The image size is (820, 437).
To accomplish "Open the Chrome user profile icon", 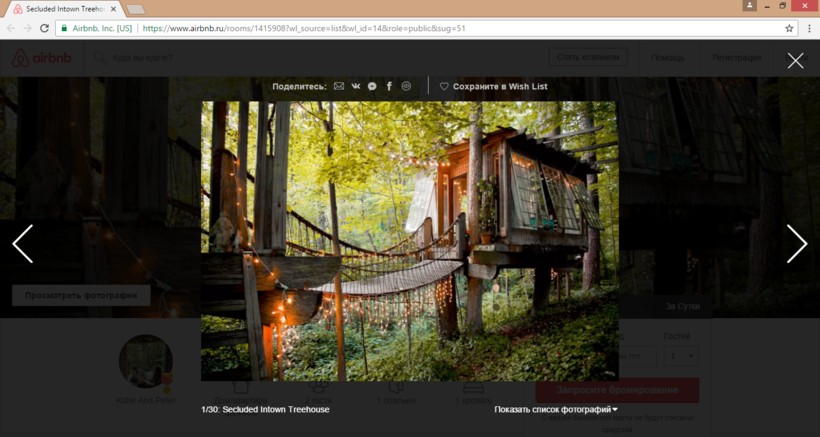I will [x=749, y=6].
